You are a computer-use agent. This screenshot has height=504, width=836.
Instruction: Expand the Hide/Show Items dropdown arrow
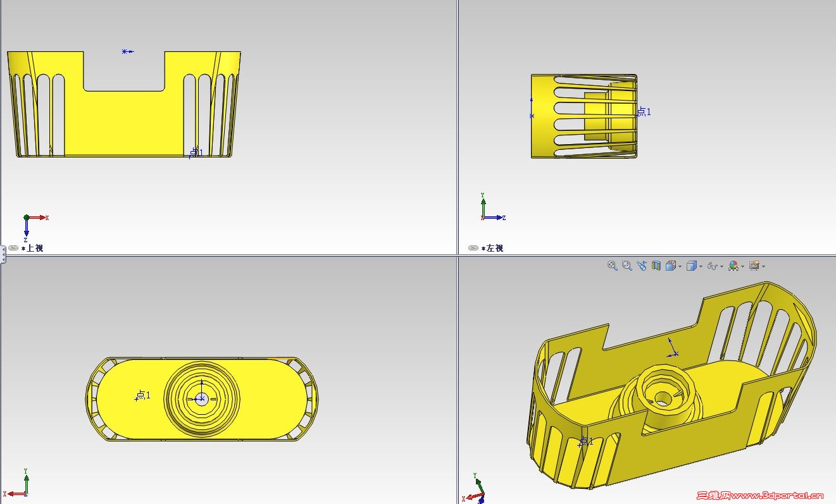coord(721,267)
